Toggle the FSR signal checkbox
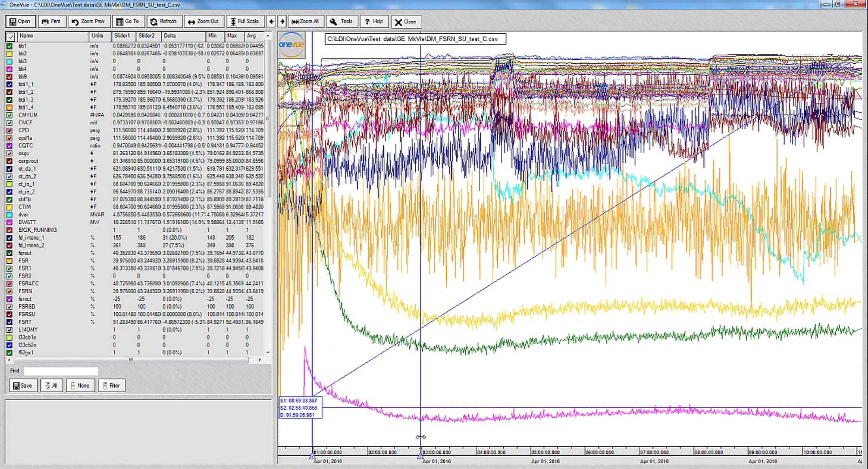Image resolution: width=868 pixels, height=469 pixels. point(10,261)
